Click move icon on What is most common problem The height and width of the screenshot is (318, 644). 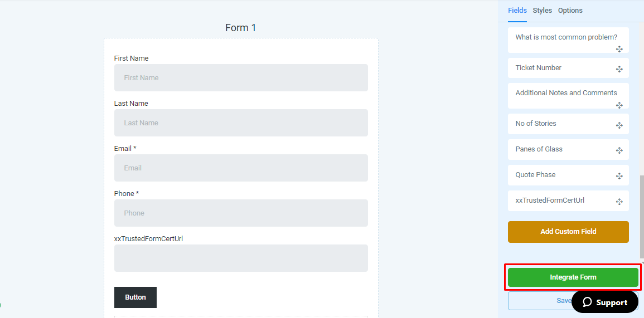point(619,49)
